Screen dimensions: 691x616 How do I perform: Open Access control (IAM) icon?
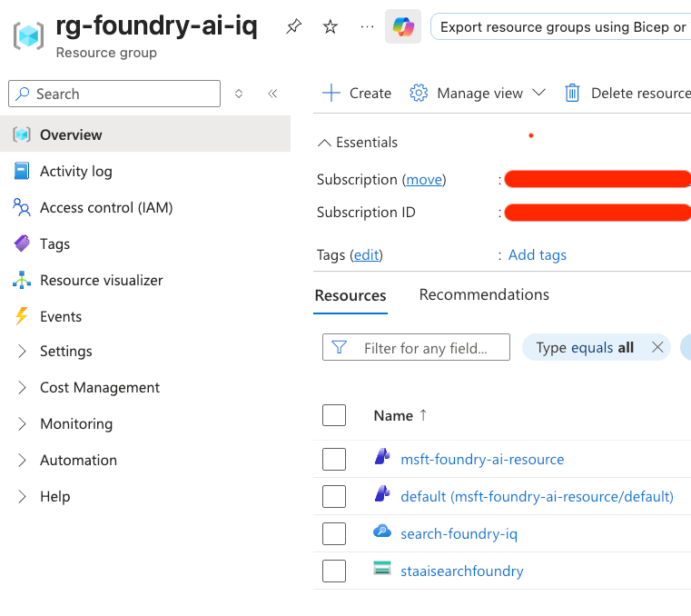click(x=22, y=207)
